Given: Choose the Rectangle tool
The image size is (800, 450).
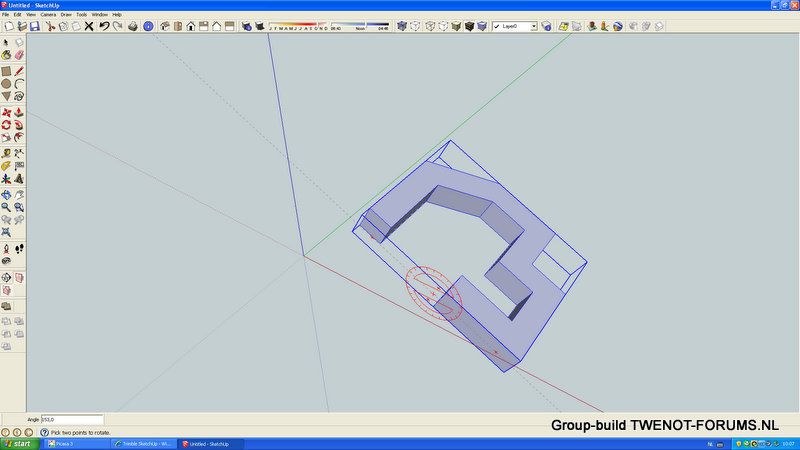Looking at the screenshot, I should (x=6, y=71).
